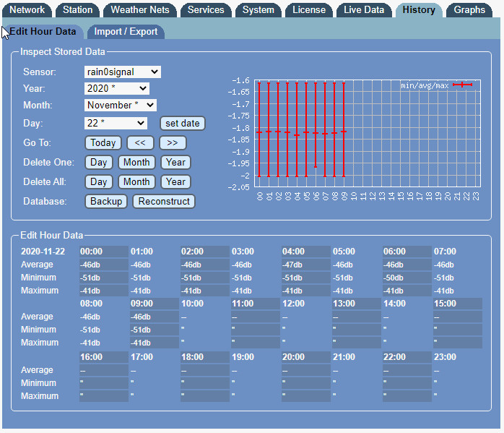Image resolution: width=504 pixels, height=433 pixels.
Task: Click the database Reconstruct button
Action: [x=164, y=202]
